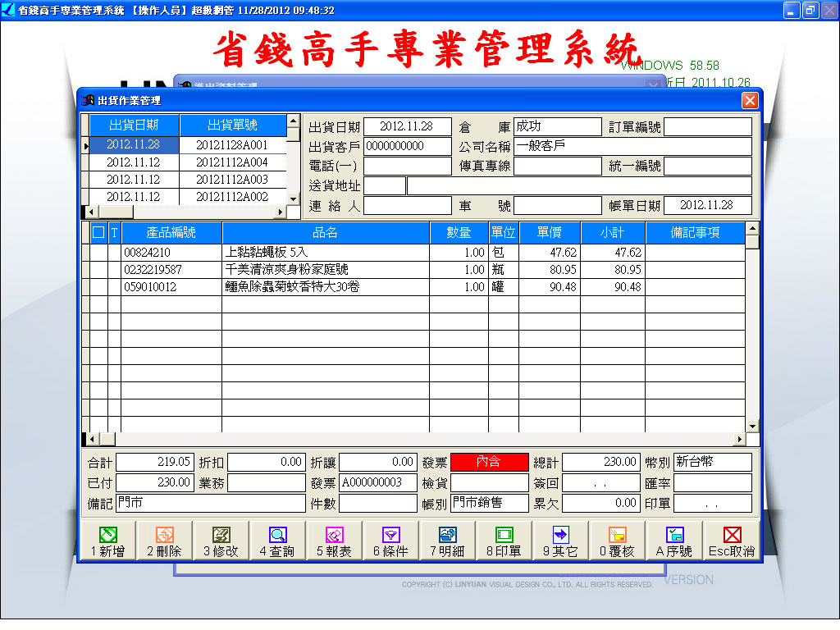Click the 公司名稱 input field
This screenshot has width=840, height=630.
pos(632,147)
